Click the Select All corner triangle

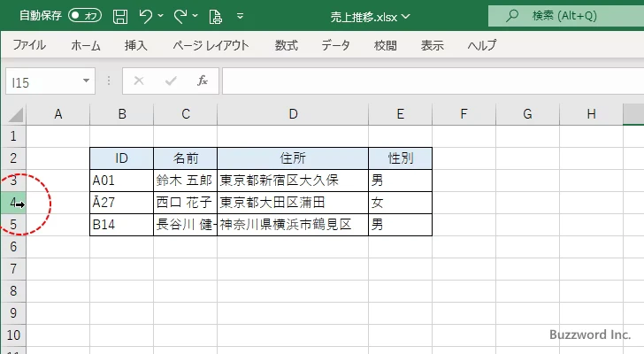[x=15, y=114]
